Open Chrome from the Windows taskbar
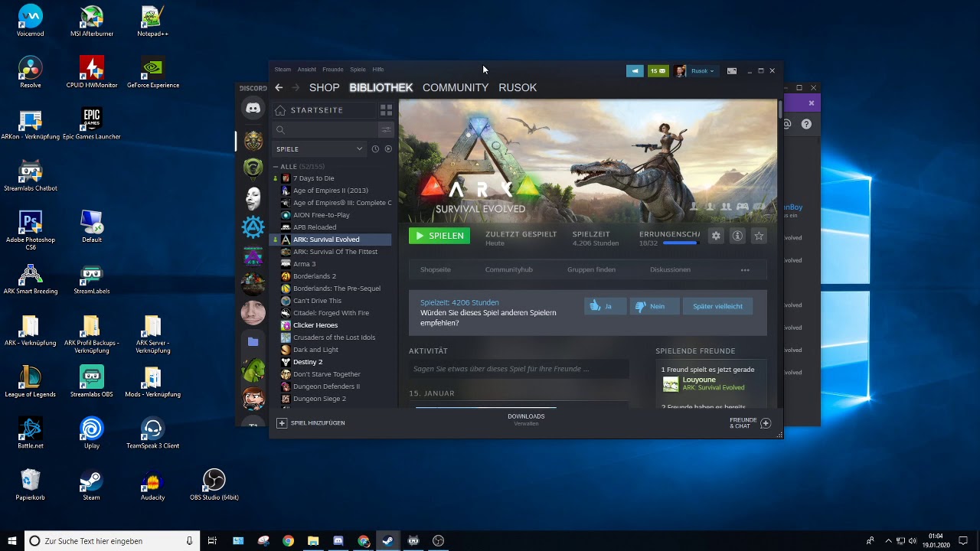The width and height of the screenshot is (980, 551). click(x=288, y=541)
